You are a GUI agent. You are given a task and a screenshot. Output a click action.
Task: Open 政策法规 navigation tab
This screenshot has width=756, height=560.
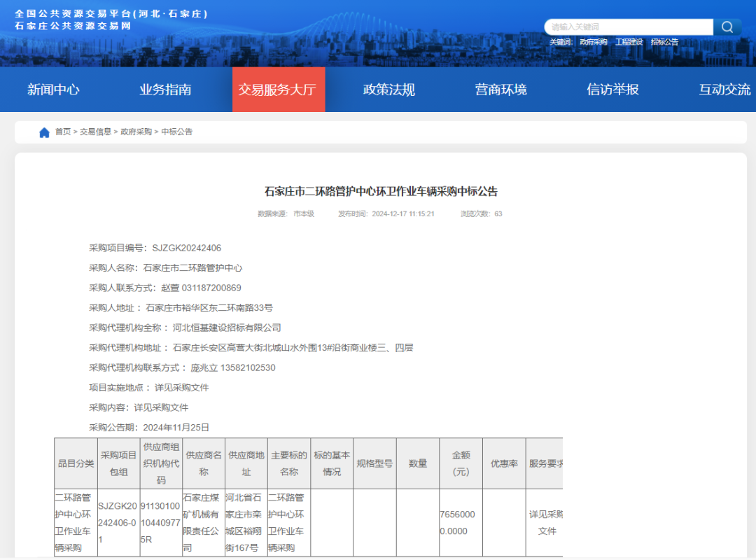coord(389,90)
